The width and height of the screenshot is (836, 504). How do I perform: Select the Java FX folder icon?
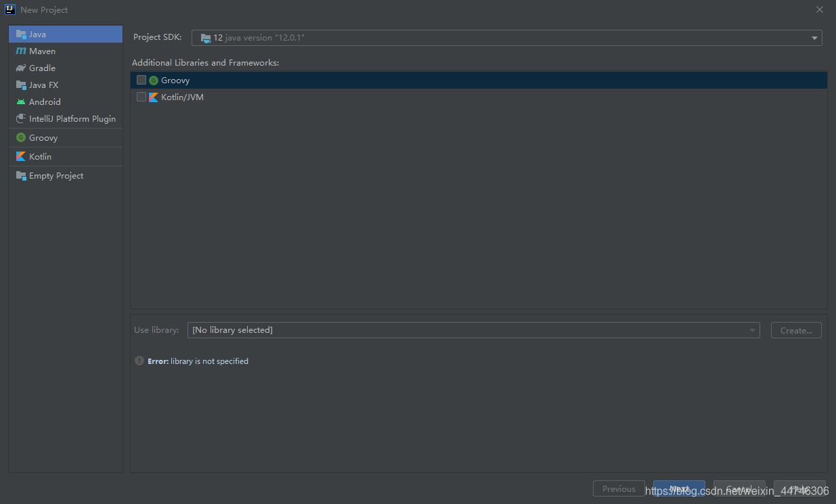pos(21,85)
